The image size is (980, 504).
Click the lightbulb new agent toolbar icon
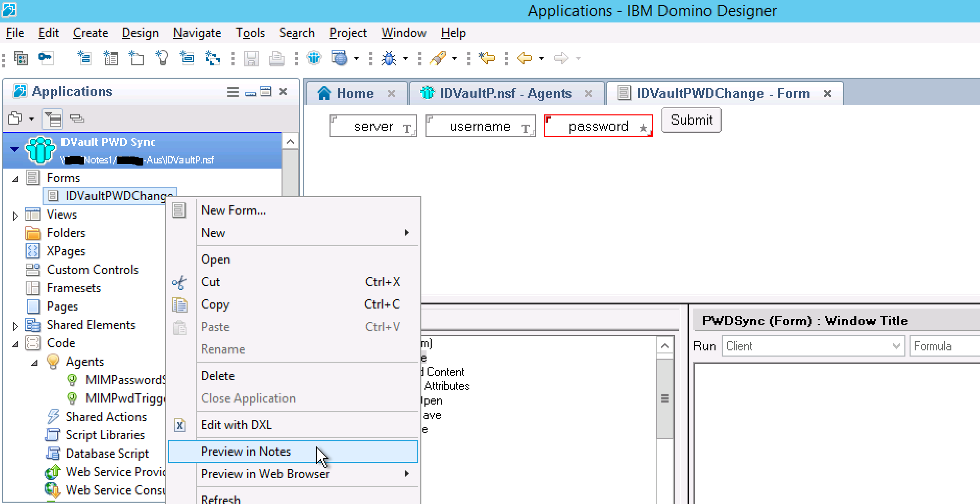pyautogui.click(x=162, y=59)
